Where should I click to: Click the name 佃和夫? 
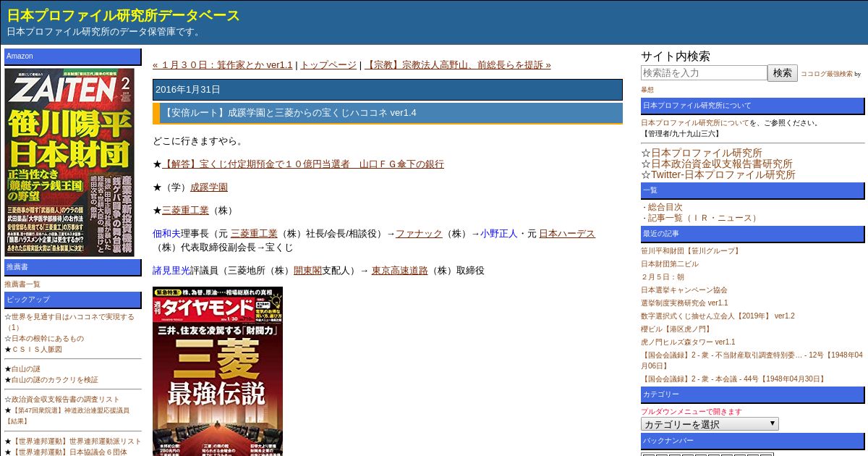[x=166, y=234]
